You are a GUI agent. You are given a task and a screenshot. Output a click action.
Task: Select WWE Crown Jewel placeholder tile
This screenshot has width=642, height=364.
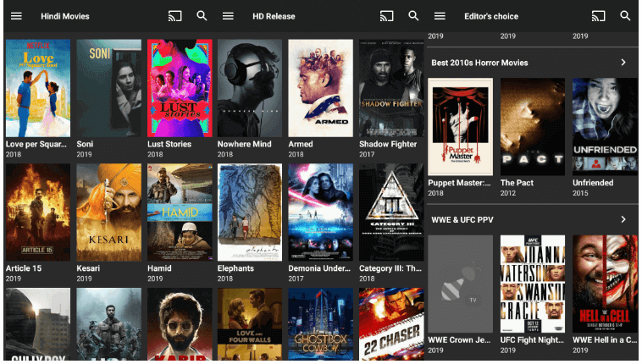(460, 284)
